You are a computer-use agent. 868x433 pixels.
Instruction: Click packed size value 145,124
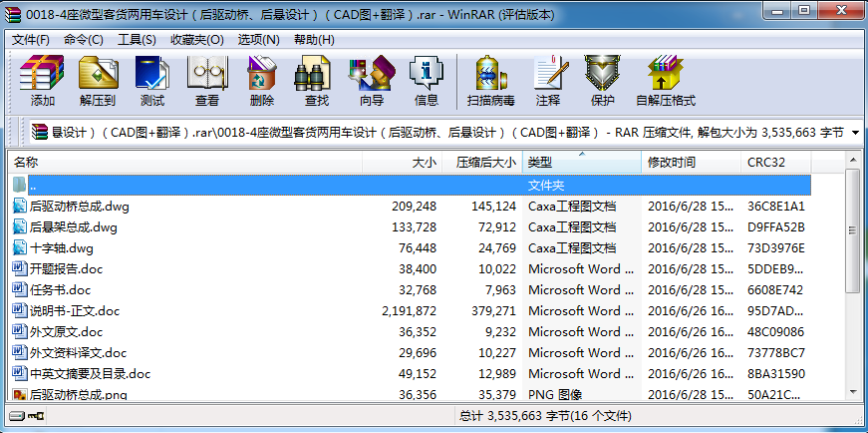click(493, 207)
